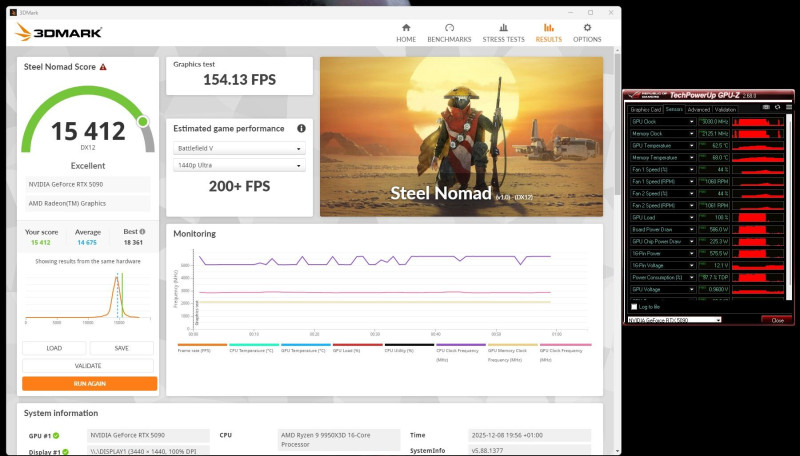Viewport: 800px width, 456px height.
Task: Expand Memory Temperature sensor dropdown
Action: click(692, 158)
